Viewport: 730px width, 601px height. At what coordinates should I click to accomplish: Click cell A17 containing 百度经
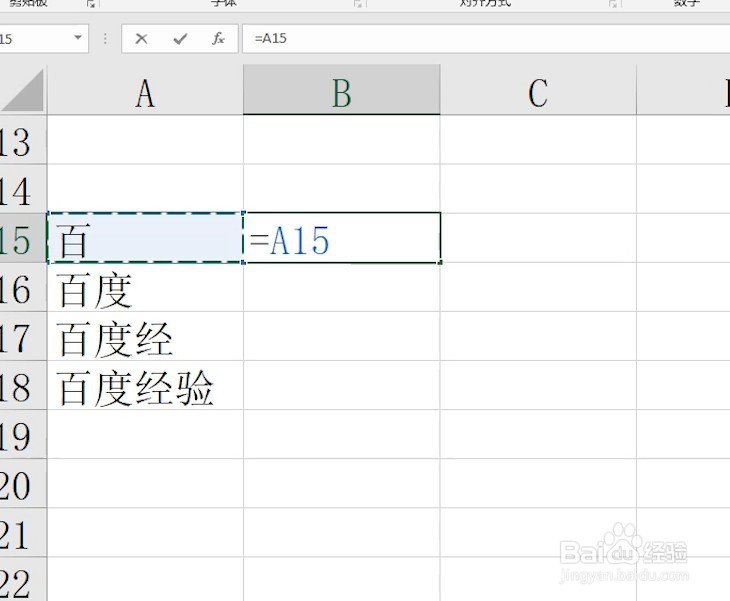[145, 337]
